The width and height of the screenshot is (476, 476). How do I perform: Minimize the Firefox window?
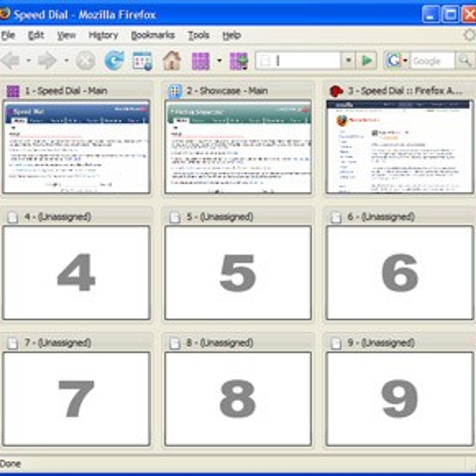[431, 14]
